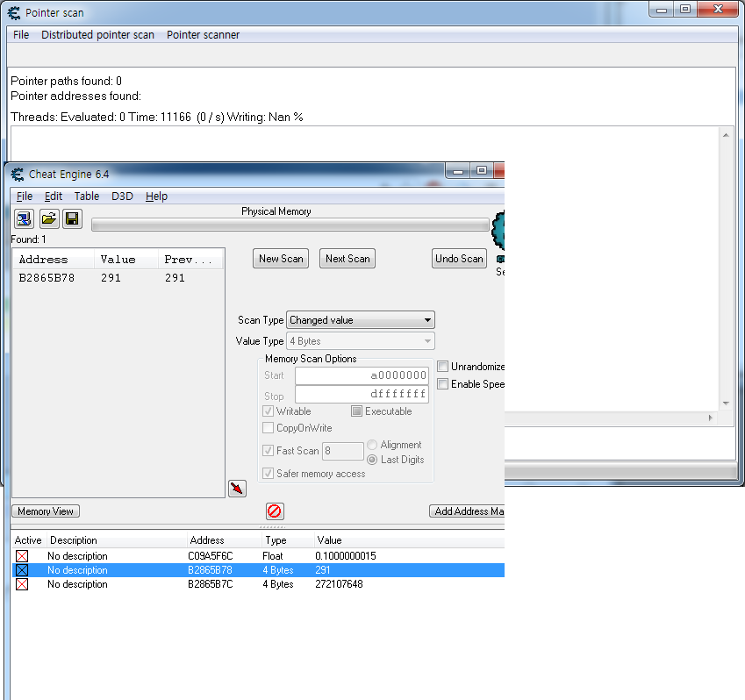Open the Pointer scanner menu
The image size is (745, 700).
(x=203, y=35)
